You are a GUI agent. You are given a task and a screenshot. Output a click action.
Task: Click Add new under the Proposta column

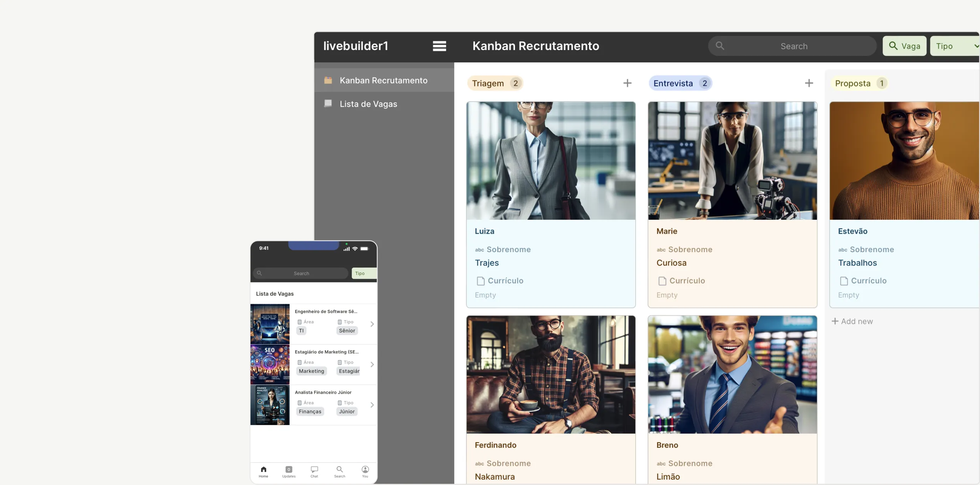point(852,321)
